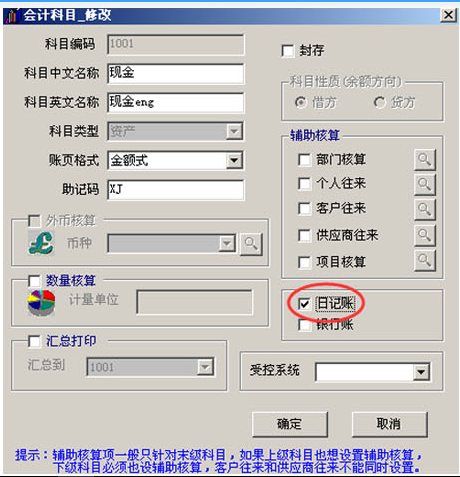Click magnifier icon beside 供应商往来

[x=425, y=235]
